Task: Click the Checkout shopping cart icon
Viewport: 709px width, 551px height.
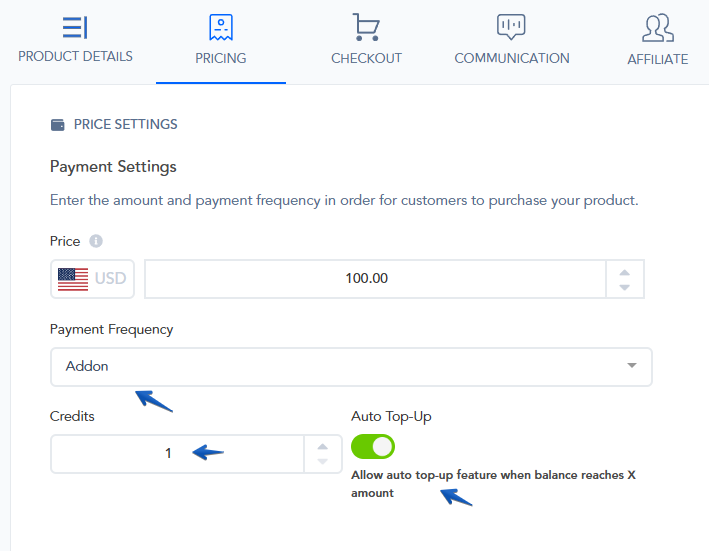Action: click(x=366, y=27)
